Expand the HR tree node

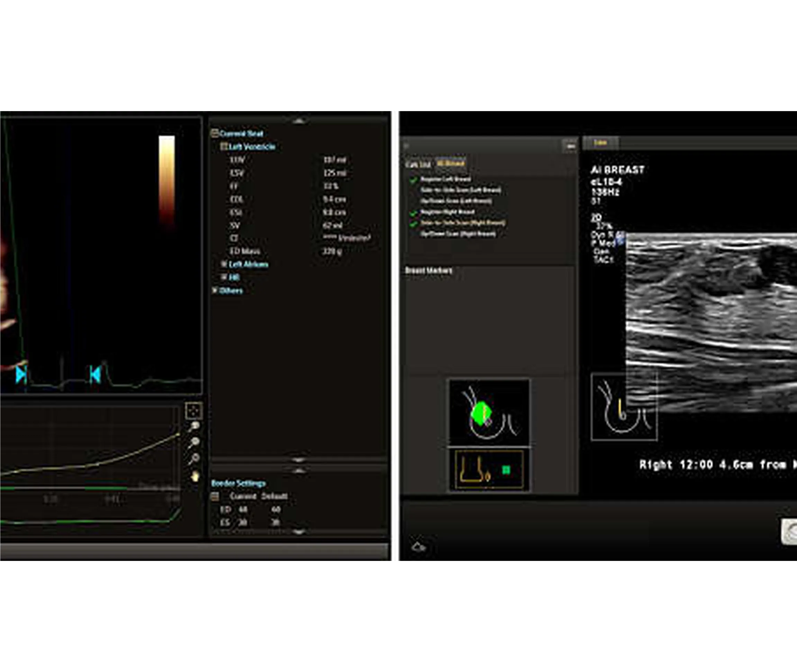click(224, 277)
